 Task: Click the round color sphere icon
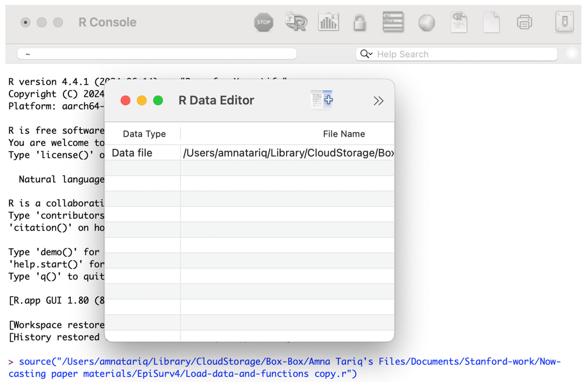pyautogui.click(x=426, y=23)
